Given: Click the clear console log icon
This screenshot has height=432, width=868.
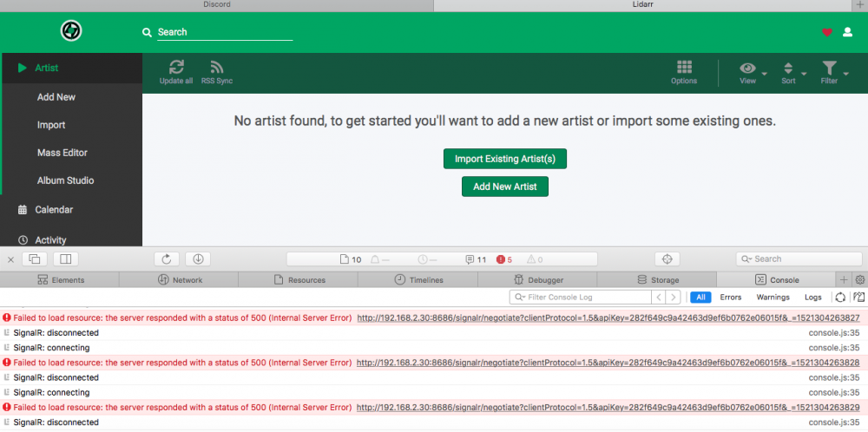Looking at the screenshot, I should pyautogui.click(x=840, y=297).
